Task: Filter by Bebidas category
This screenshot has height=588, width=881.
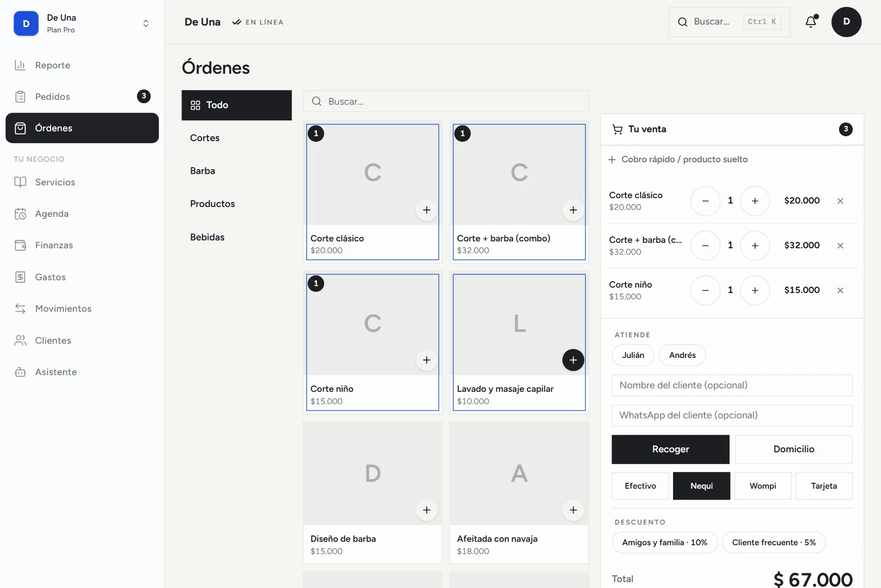Action: tap(236, 237)
